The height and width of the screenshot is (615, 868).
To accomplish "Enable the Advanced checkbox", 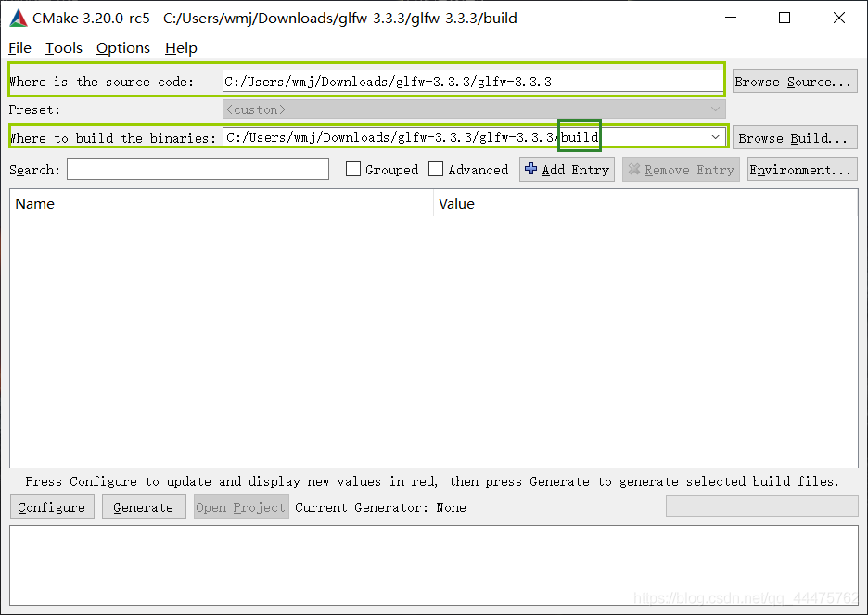I will tap(436, 169).
